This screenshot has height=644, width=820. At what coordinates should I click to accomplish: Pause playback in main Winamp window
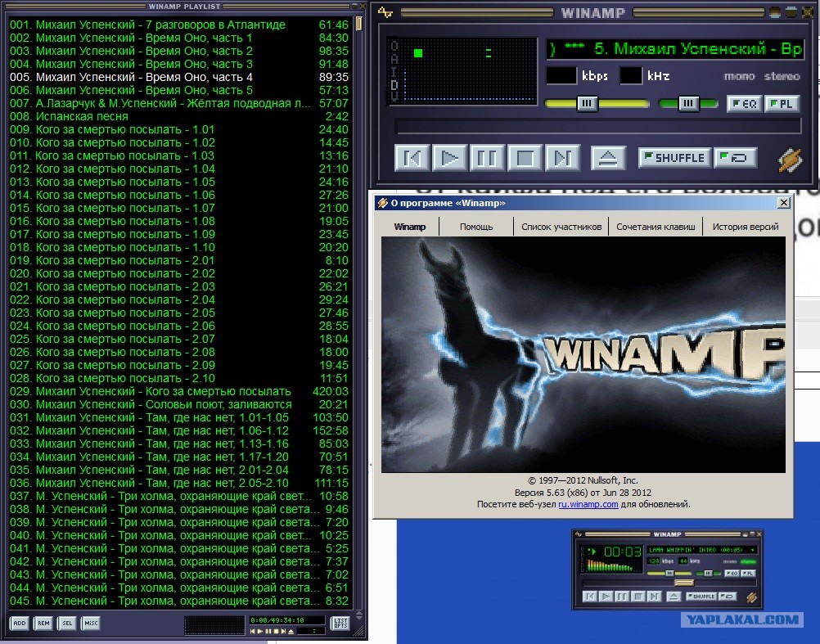tap(487, 158)
